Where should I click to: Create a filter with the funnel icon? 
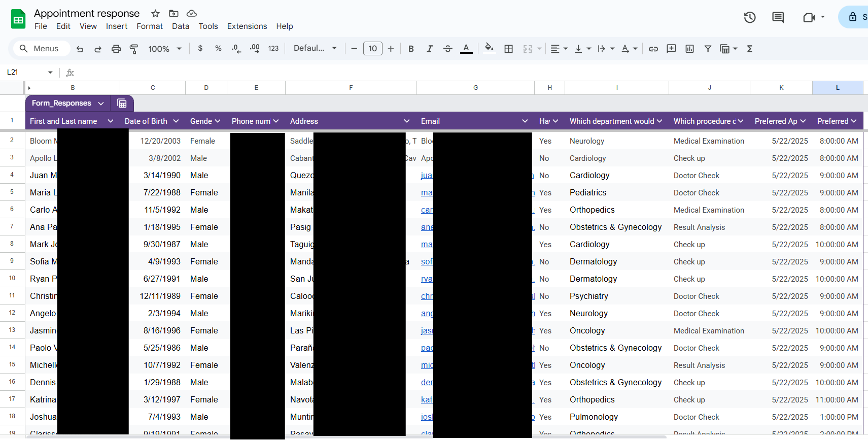coord(708,49)
